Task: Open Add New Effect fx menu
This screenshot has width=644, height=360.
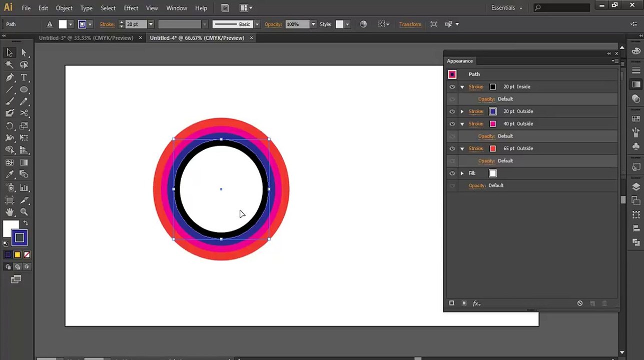Action: point(476,303)
